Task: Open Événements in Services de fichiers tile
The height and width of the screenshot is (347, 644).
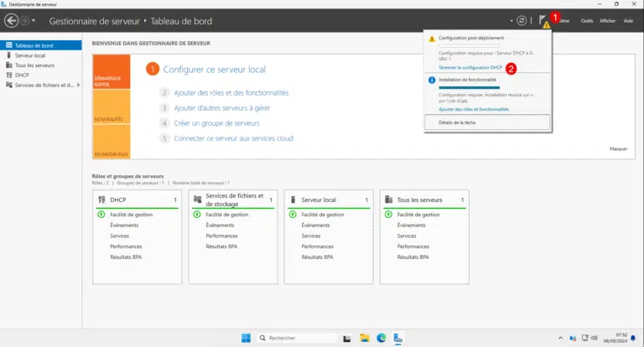Action: tap(220, 225)
